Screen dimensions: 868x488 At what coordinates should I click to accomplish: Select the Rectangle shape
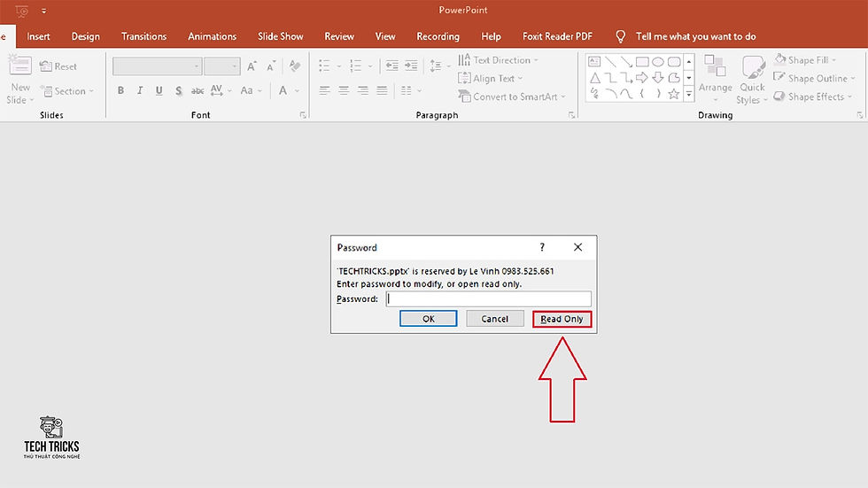click(642, 61)
